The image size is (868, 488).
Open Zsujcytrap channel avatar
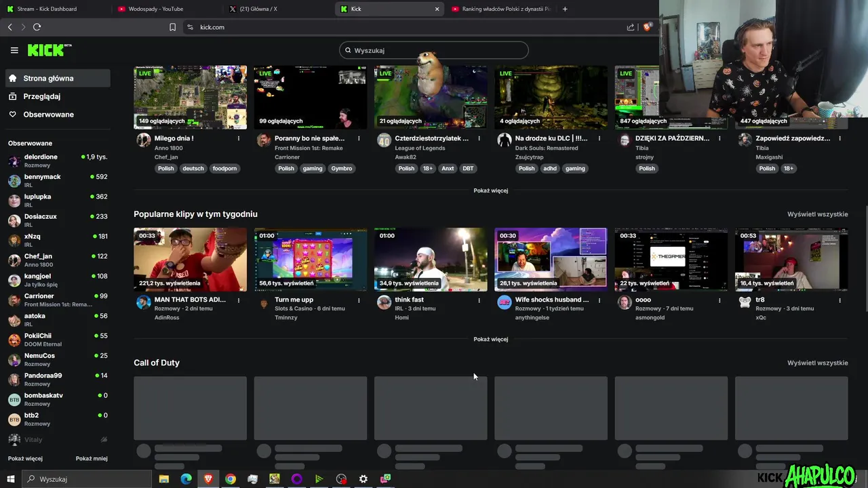(x=505, y=140)
